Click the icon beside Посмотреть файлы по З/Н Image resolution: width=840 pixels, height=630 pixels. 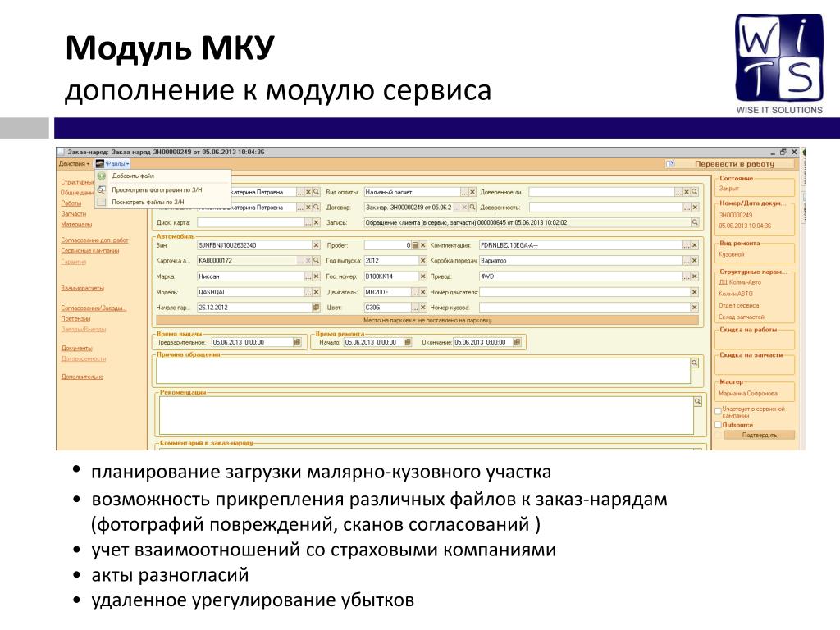click(102, 202)
